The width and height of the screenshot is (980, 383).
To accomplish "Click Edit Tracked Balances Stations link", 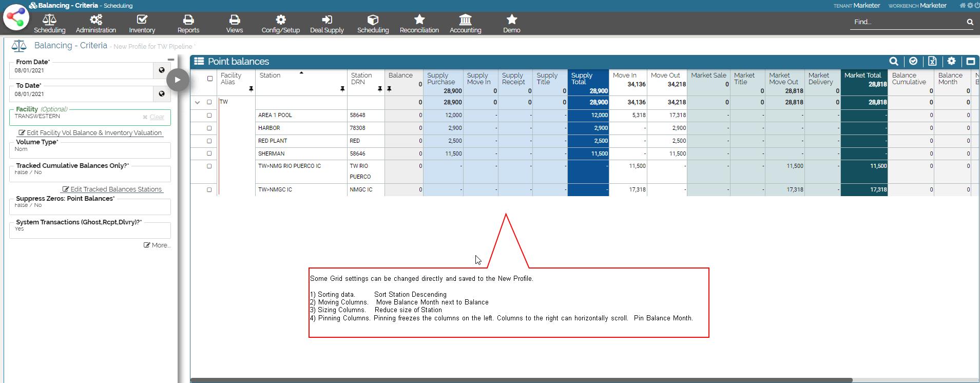I will coord(112,189).
